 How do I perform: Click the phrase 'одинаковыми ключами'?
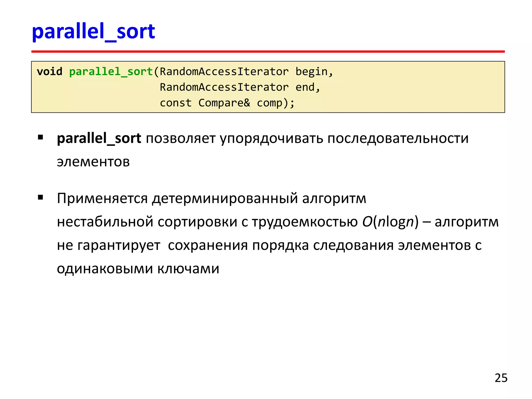[x=138, y=269]
